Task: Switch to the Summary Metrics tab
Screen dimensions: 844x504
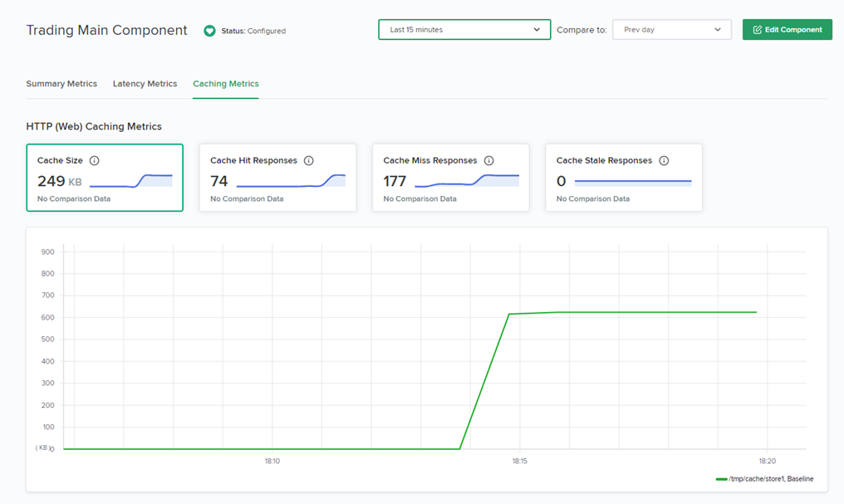Action: coord(61,83)
